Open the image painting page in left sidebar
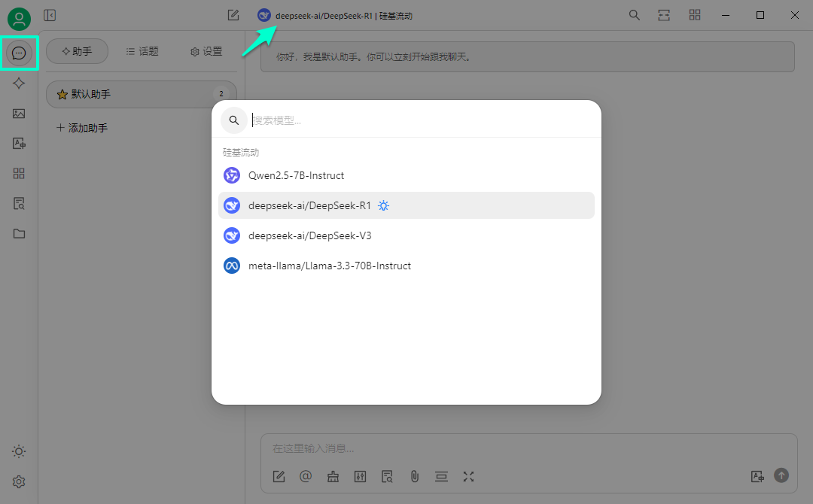813x504 pixels. [x=19, y=114]
